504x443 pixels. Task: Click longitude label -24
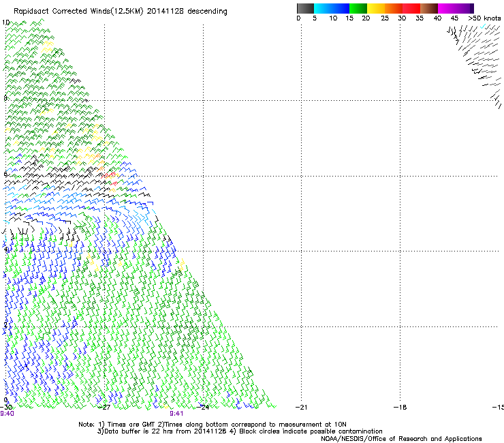202,408
